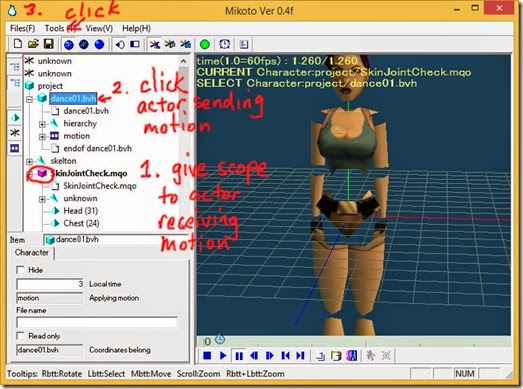Jump to the last frame

(301, 356)
